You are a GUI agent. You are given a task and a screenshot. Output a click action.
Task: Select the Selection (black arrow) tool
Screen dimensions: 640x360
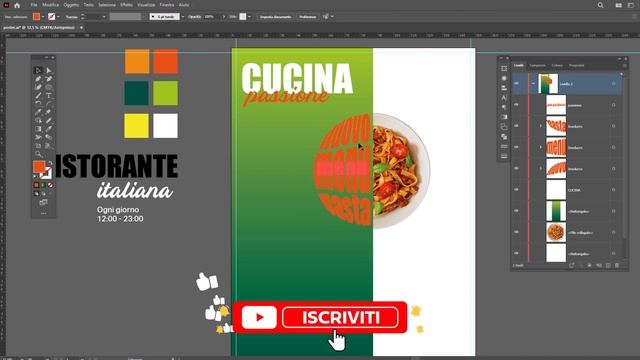[38, 71]
